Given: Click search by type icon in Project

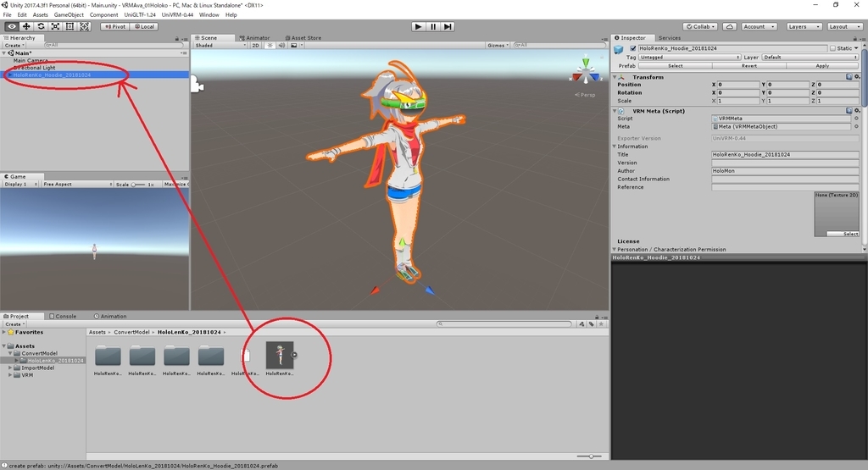Looking at the screenshot, I should click(x=581, y=324).
